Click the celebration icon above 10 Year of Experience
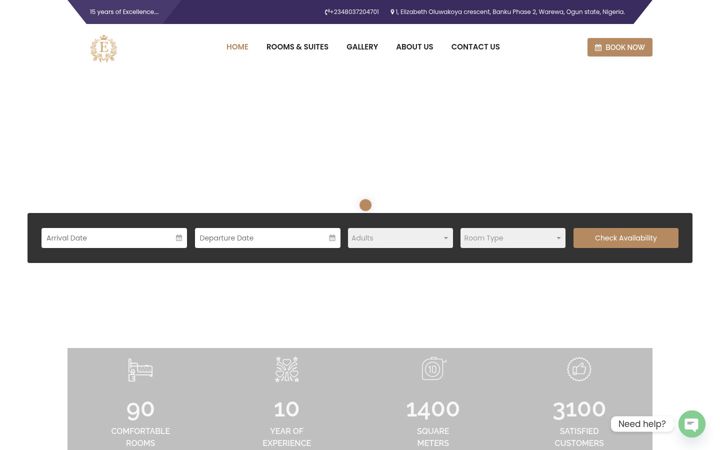720x450 pixels. click(287, 370)
